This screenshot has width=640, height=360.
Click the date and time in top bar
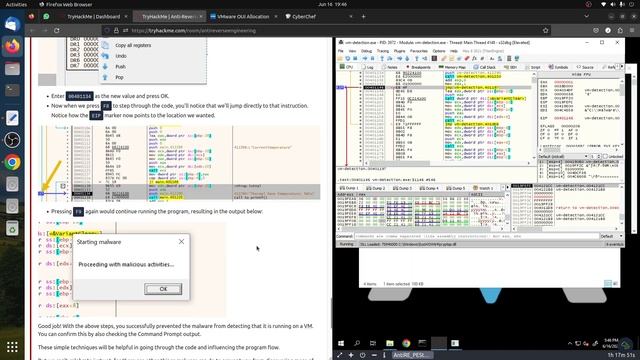[332, 4]
